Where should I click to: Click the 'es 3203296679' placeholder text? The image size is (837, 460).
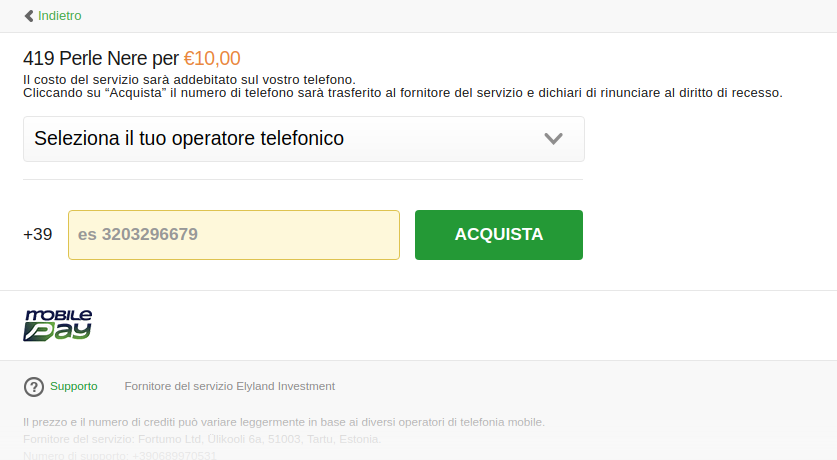coord(138,235)
